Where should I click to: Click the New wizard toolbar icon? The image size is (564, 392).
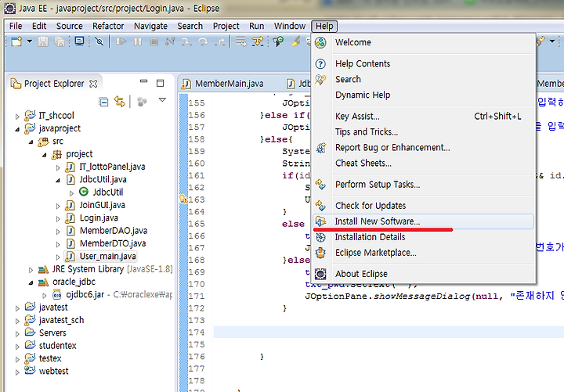(x=16, y=41)
